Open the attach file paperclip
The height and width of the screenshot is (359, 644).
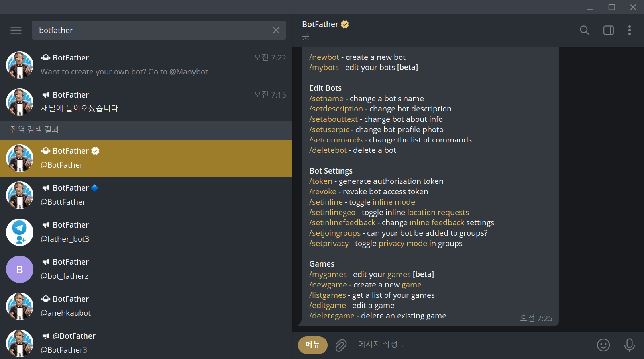(341, 345)
